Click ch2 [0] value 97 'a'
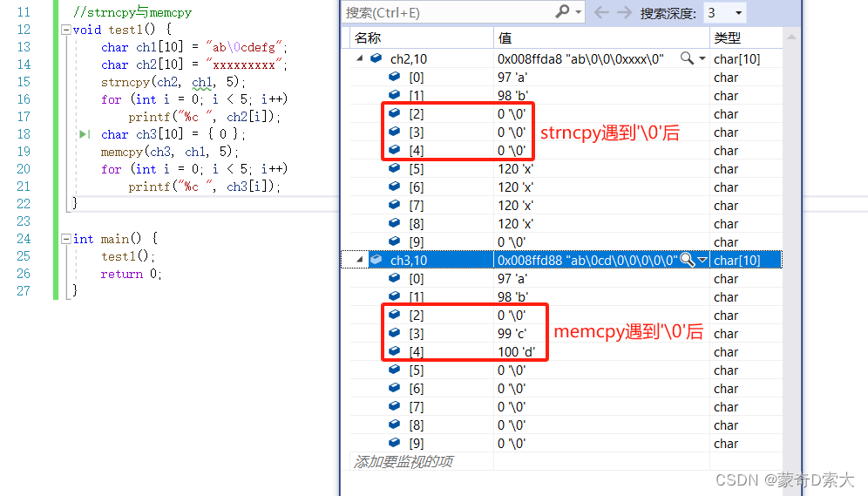Viewport: 868px width, 496px height. click(512, 78)
